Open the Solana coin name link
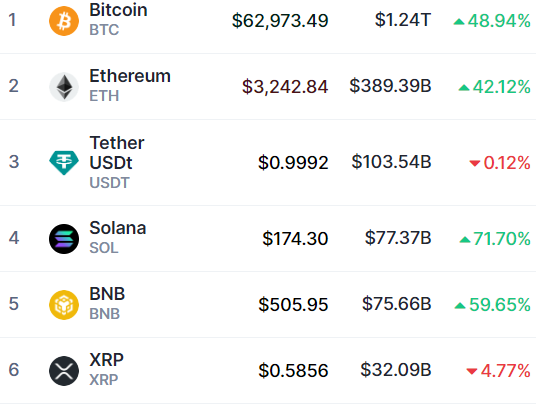Viewport: 542px width, 405px height. point(118,228)
